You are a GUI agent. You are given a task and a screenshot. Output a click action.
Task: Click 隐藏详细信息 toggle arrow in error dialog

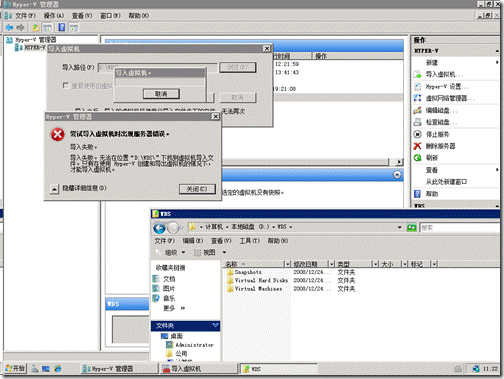coord(54,189)
